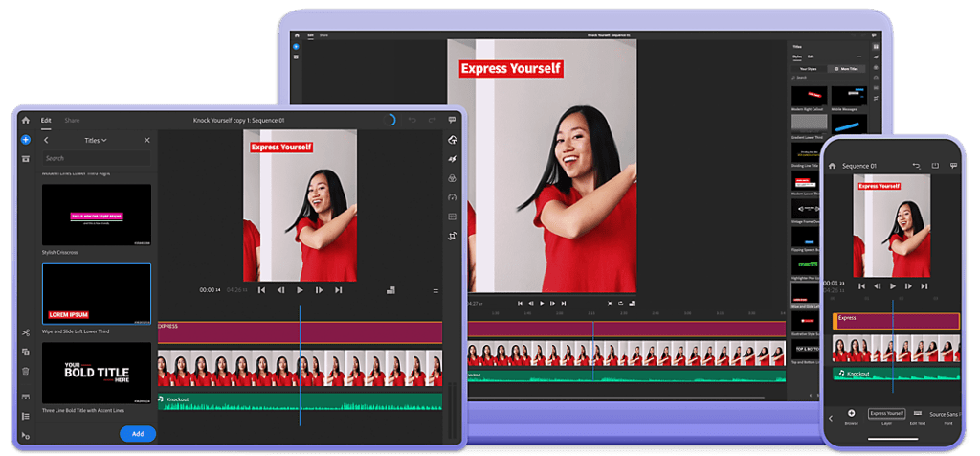Click the blue plus add media icon on tablet
980x456 pixels.
pos(26,140)
